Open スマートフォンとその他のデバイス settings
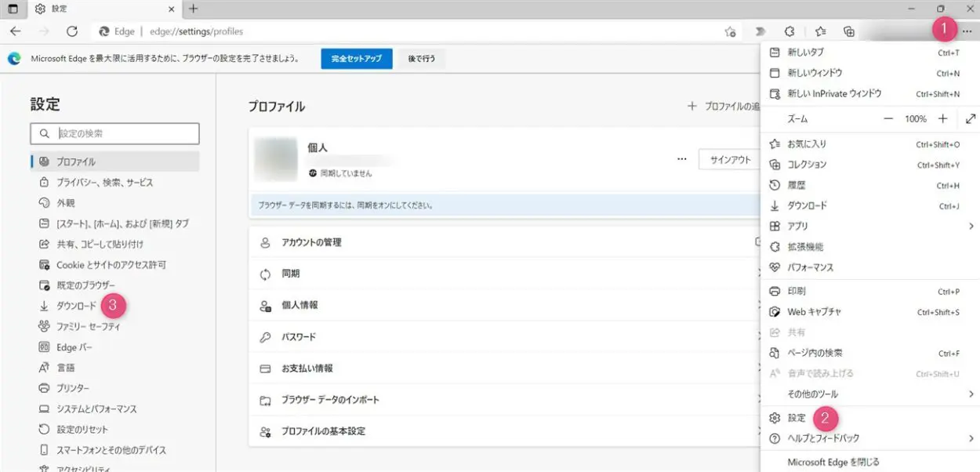 point(114,450)
